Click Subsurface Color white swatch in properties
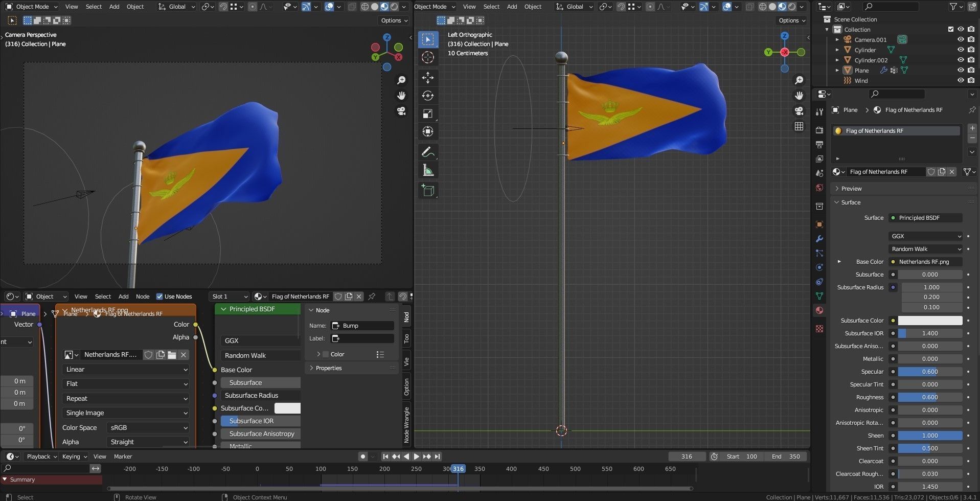 (x=930, y=321)
